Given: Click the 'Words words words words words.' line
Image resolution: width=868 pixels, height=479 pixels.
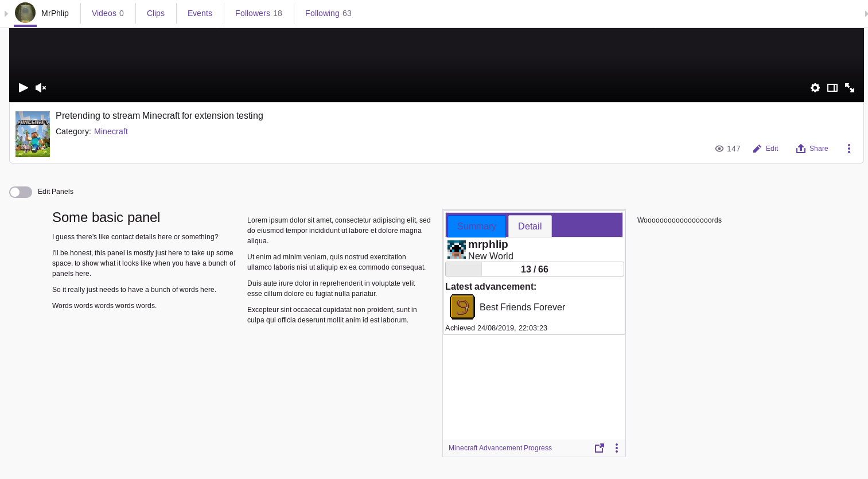Looking at the screenshot, I should [104, 306].
